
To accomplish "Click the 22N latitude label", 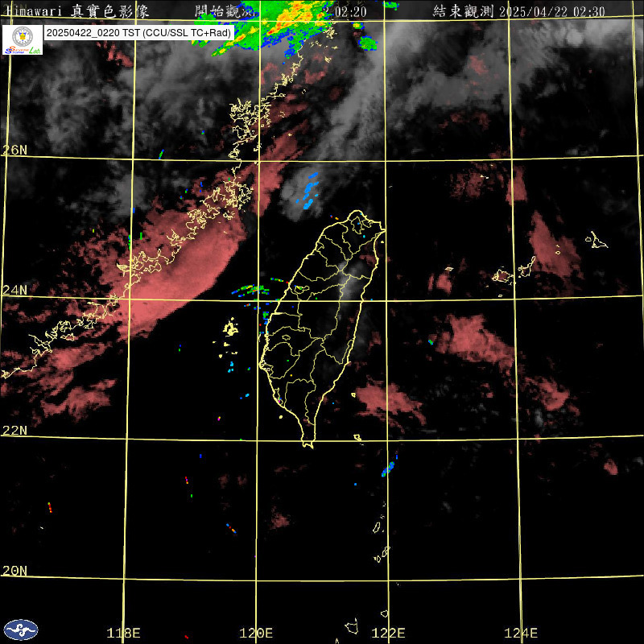I will point(14,431).
